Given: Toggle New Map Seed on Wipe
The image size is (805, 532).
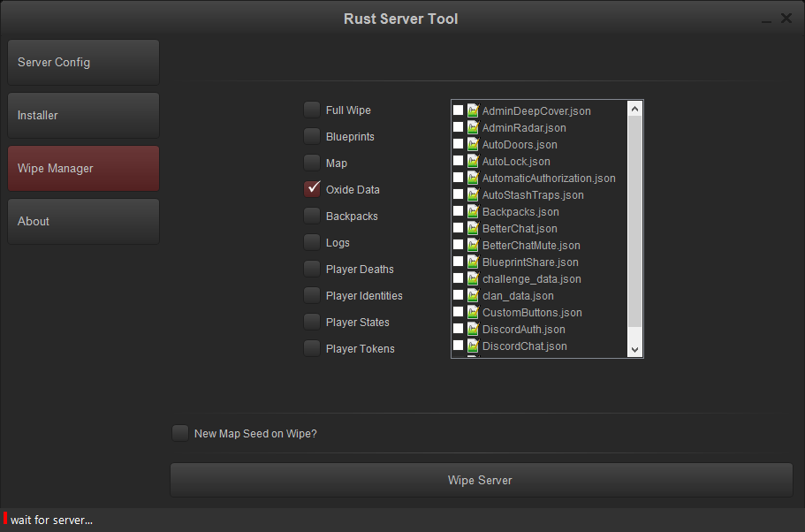Looking at the screenshot, I should coord(180,433).
